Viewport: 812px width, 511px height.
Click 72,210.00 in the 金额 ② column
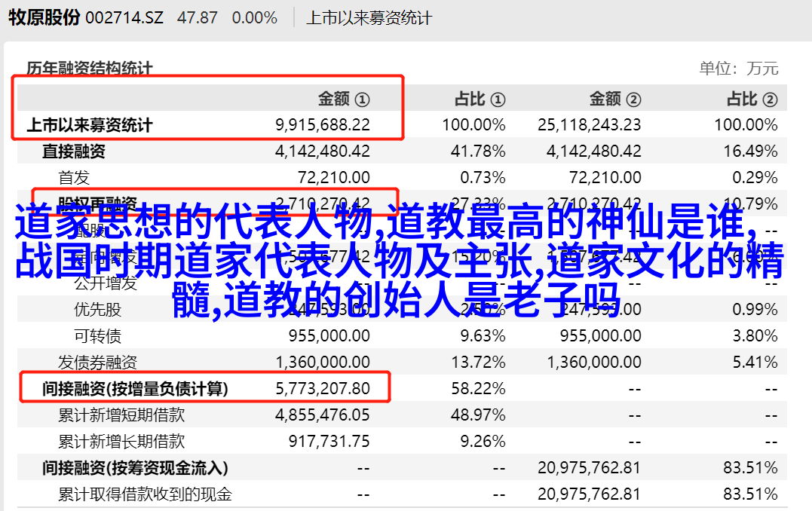coord(605,178)
